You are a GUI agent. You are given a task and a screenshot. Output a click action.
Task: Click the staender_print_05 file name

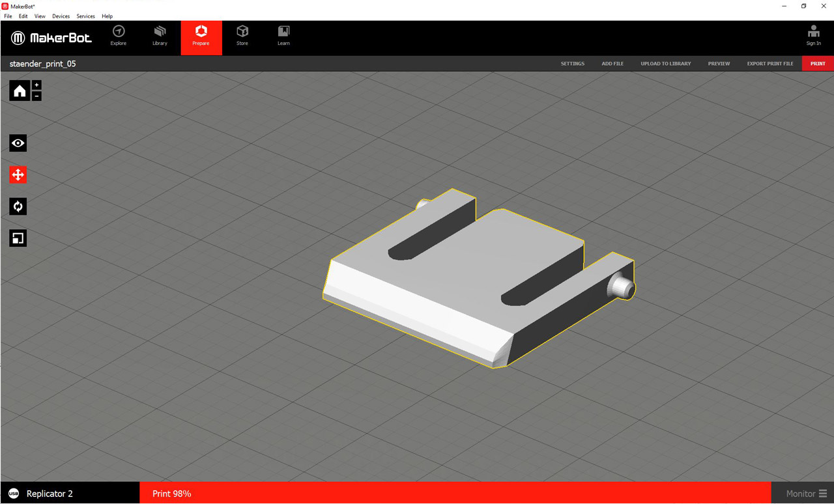click(x=43, y=64)
